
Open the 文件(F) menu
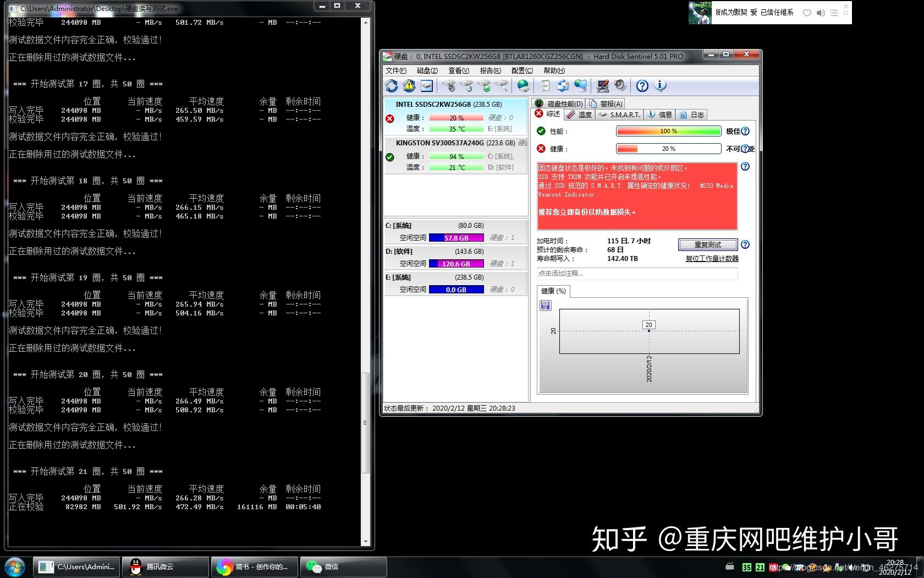click(396, 70)
